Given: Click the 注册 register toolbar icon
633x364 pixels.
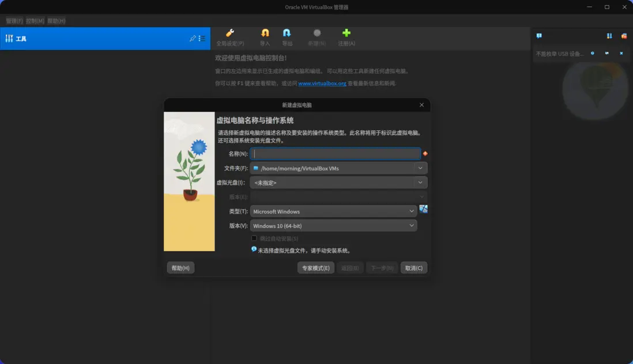Looking at the screenshot, I should (x=346, y=35).
